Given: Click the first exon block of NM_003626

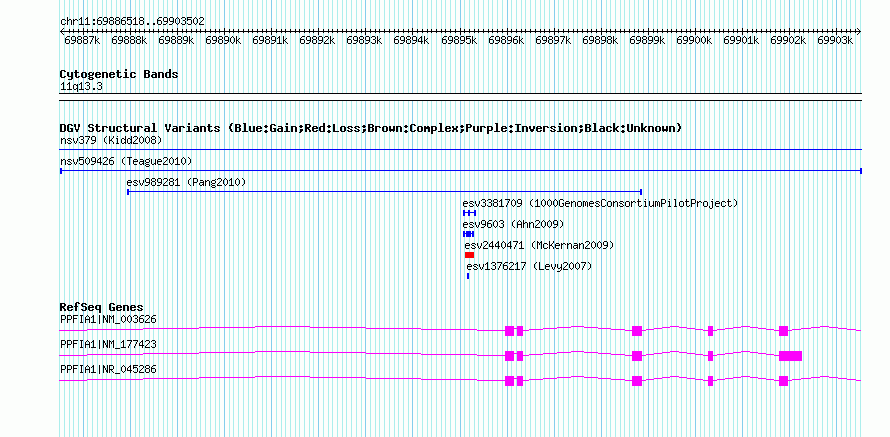Looking at the screenshot, I should 509,331.
